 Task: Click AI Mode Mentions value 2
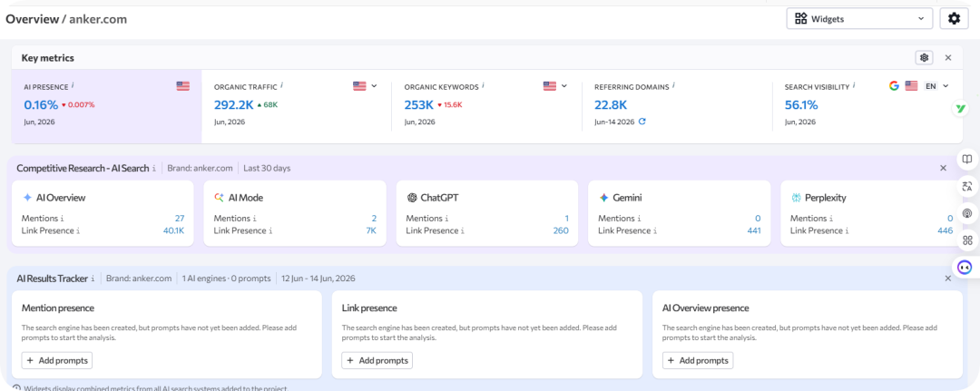[375, 219]
